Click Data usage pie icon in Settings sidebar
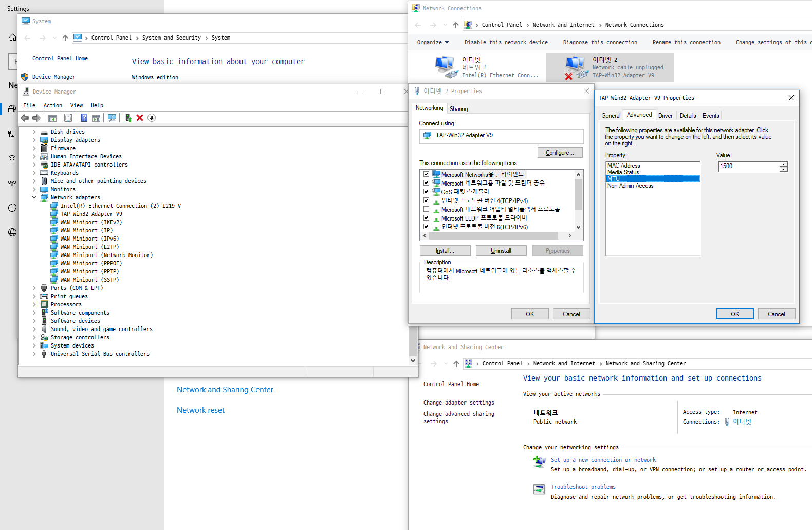 12,208
